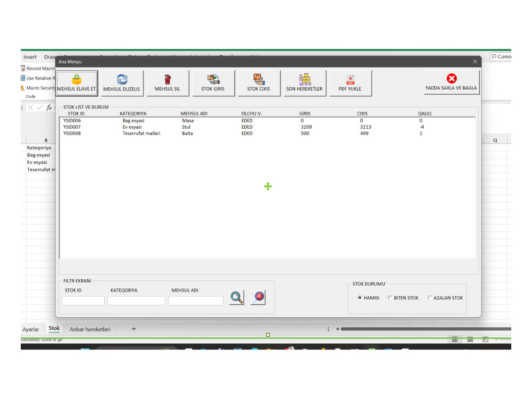
Task: Click the 3209 GIRIS value
Action: pos(306,127)
